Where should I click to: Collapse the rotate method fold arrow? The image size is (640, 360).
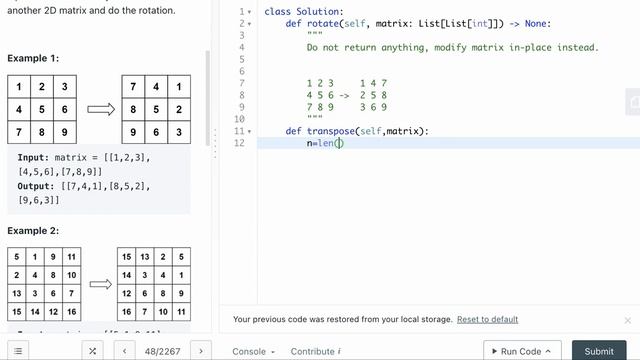pyautogui.click(x=249, y=24)
